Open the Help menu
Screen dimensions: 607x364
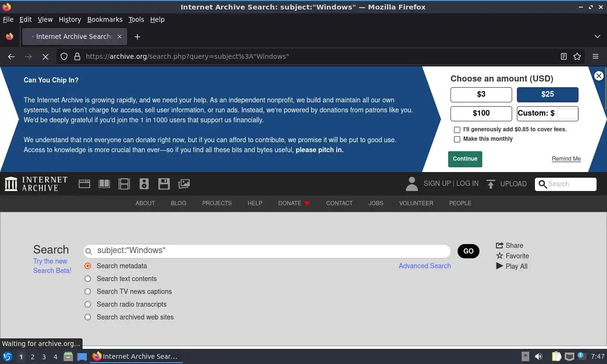157,19
